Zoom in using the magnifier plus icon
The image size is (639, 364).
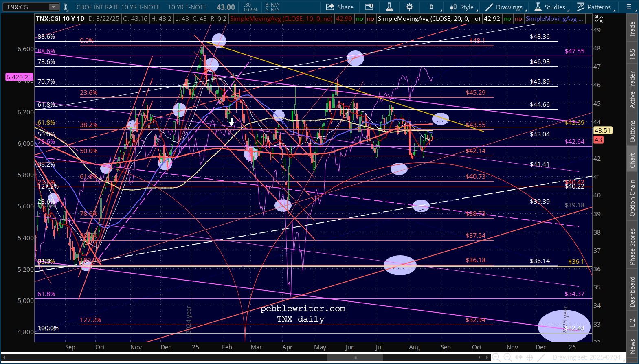tap(507, 357)
